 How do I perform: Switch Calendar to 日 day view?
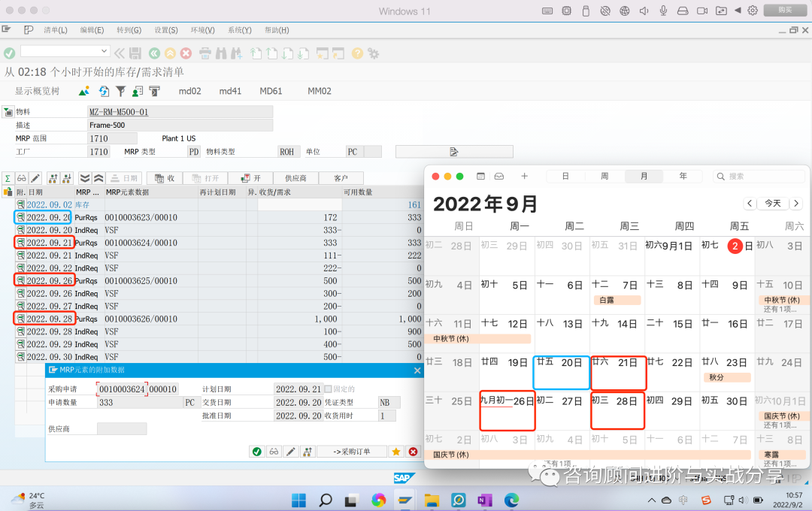tap(565, 177)
